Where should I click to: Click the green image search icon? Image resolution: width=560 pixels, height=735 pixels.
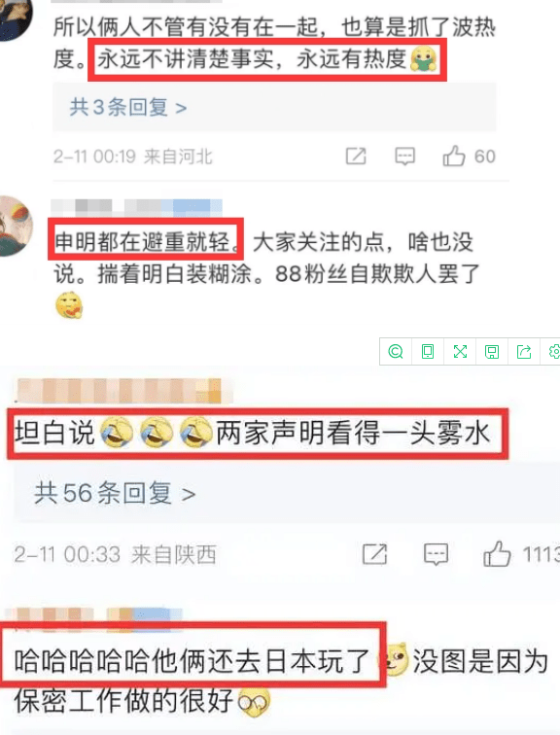(x=396, y=351)
